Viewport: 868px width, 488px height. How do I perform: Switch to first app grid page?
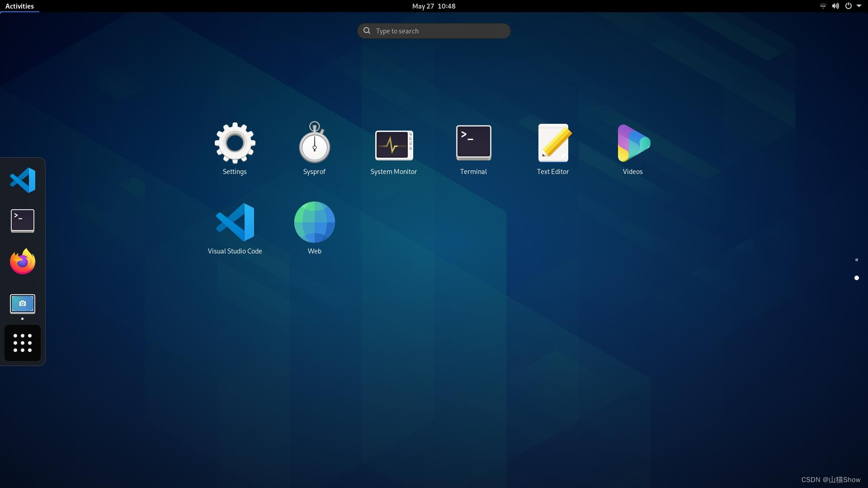[856, 260]
